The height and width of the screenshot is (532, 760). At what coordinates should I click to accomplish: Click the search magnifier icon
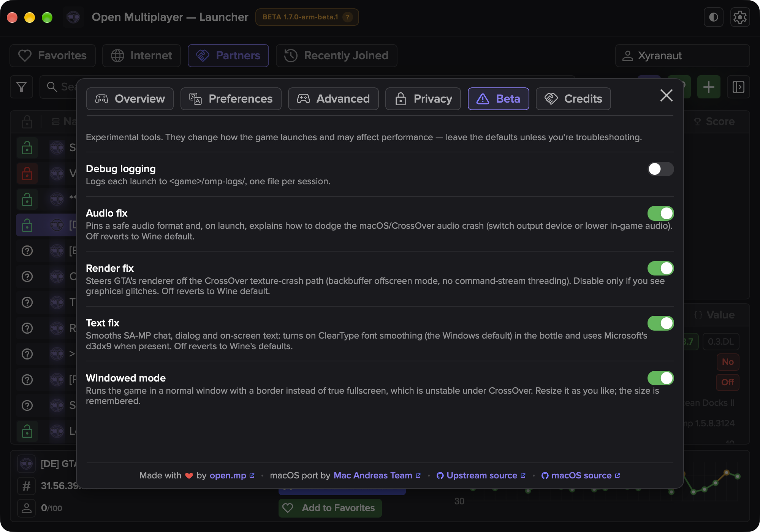(52, 87)
